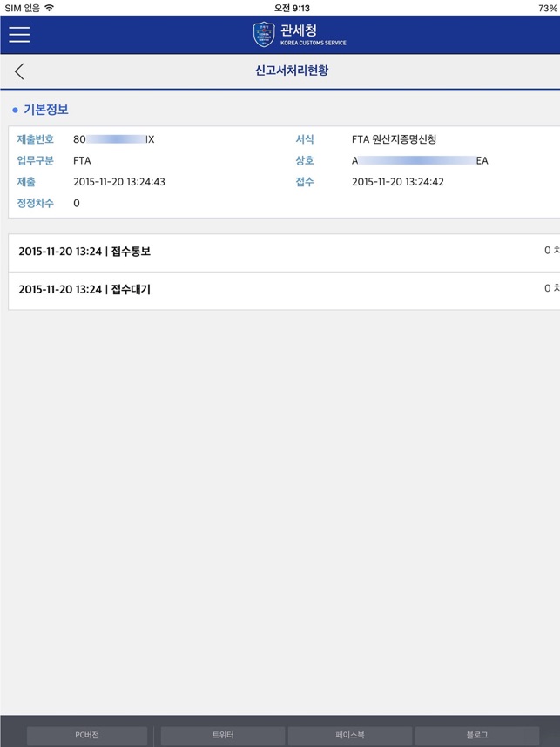Image resolution: width=560 pixels, height=747 pixels.
Task: Tap the 정정차수 value 0
Action: [77, 203]
